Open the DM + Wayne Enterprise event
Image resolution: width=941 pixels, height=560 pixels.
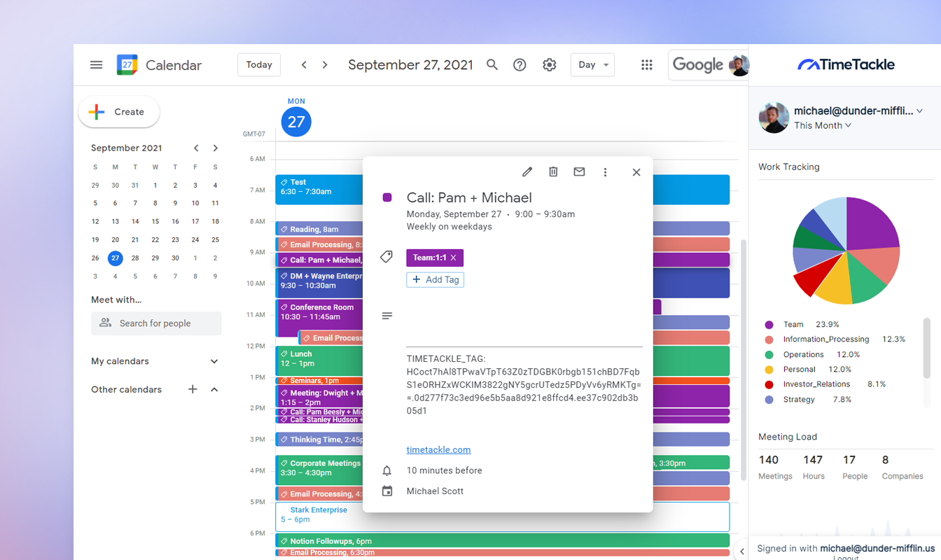click(x=319, y=283)
